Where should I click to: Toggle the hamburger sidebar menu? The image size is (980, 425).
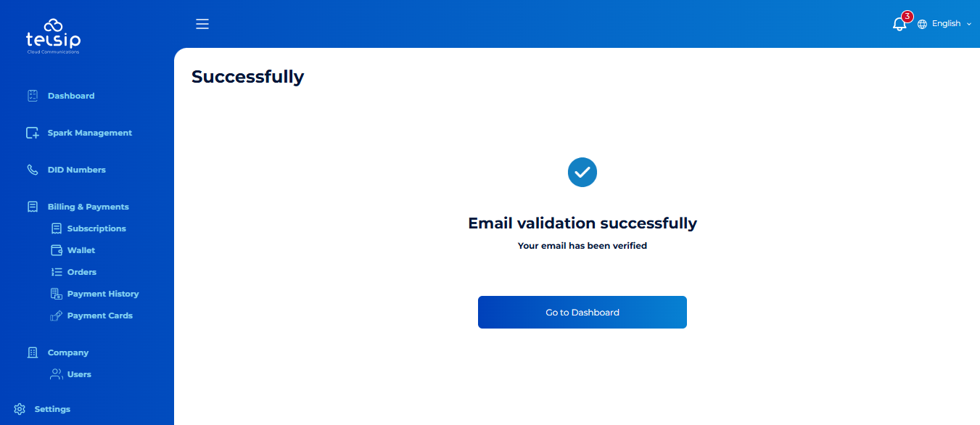click(x=202, y=24)
